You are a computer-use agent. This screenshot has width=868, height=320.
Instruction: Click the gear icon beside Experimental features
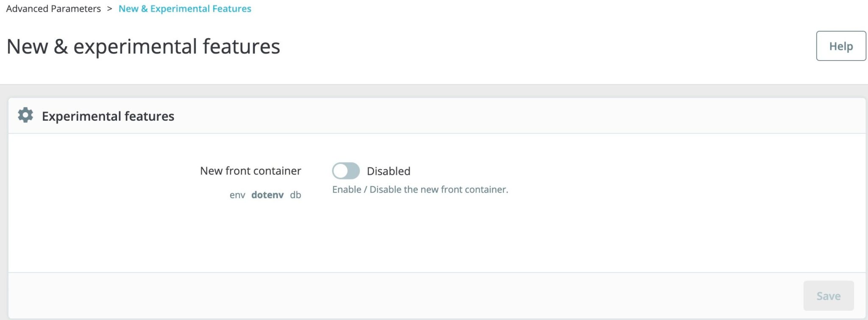[x=25, y=115]
